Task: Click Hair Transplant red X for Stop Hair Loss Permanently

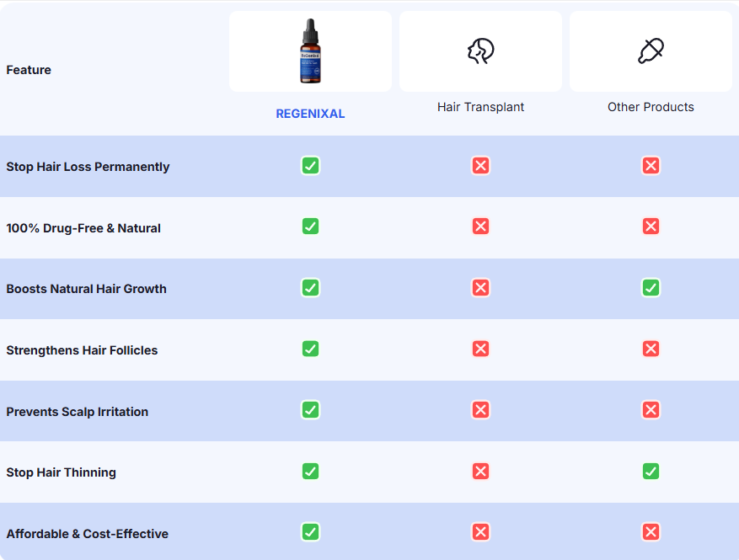Action: [x=480, y=166]
